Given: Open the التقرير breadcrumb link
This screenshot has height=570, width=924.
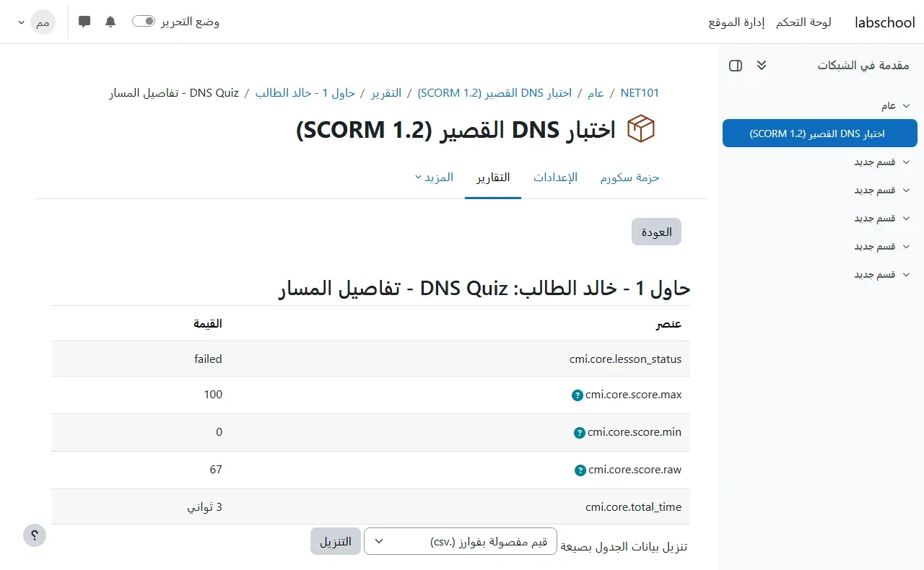Looking at the screenshot, I should click(x=386, y=93).
